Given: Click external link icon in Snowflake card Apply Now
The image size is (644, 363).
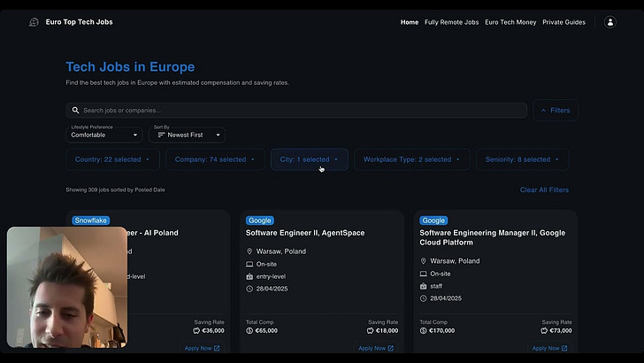Looking at the screenshot, I should click(217, 348).
